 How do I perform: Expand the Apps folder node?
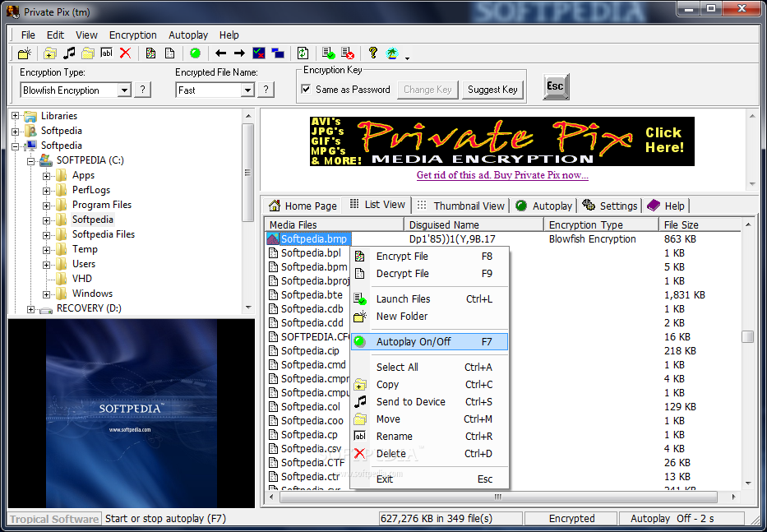[x=47, y=176]
